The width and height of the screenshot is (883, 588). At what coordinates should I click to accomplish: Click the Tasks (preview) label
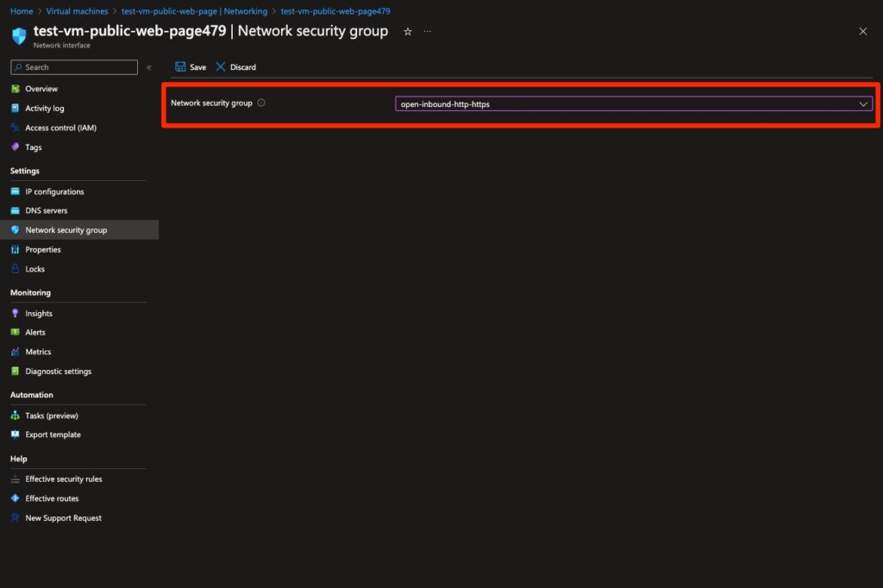[52, 416]
